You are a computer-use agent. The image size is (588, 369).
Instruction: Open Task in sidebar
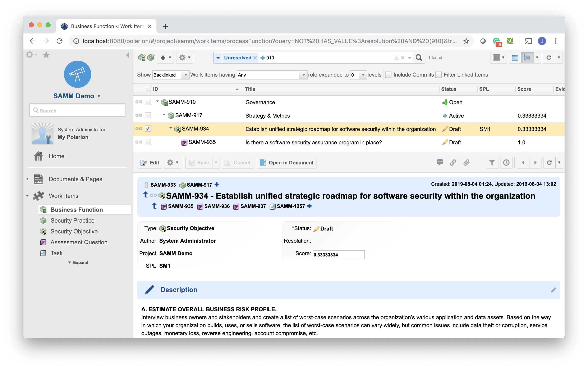[56, 253]
